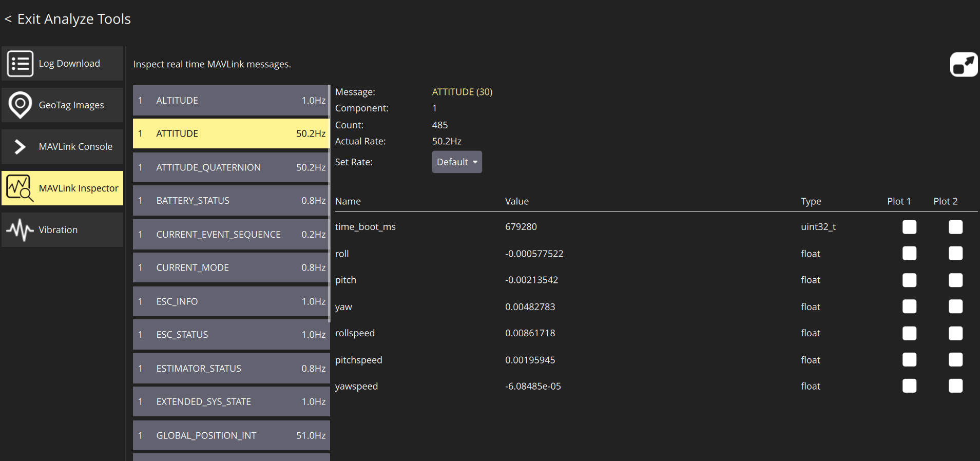The height and width of the screenshot is (461, 980).
Task: Enable Plot 2 for yaw
Action: click(x=955, y=307)
